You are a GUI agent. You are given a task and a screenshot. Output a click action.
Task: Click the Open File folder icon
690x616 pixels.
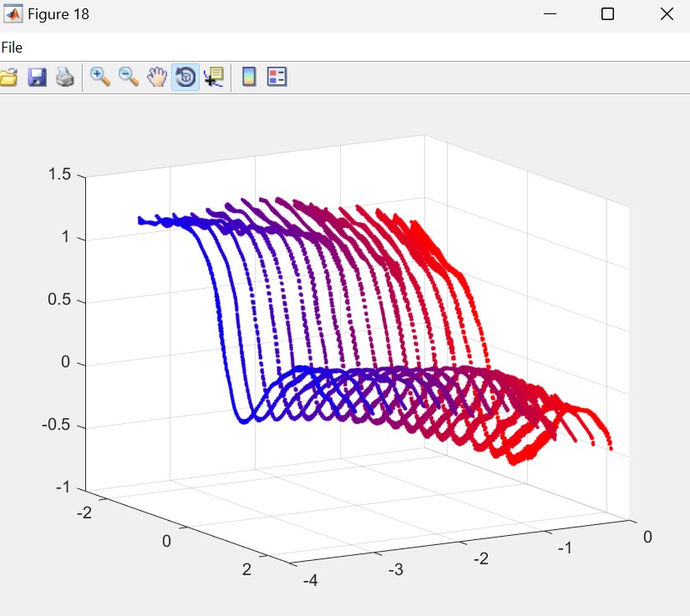tap(8, 78)
